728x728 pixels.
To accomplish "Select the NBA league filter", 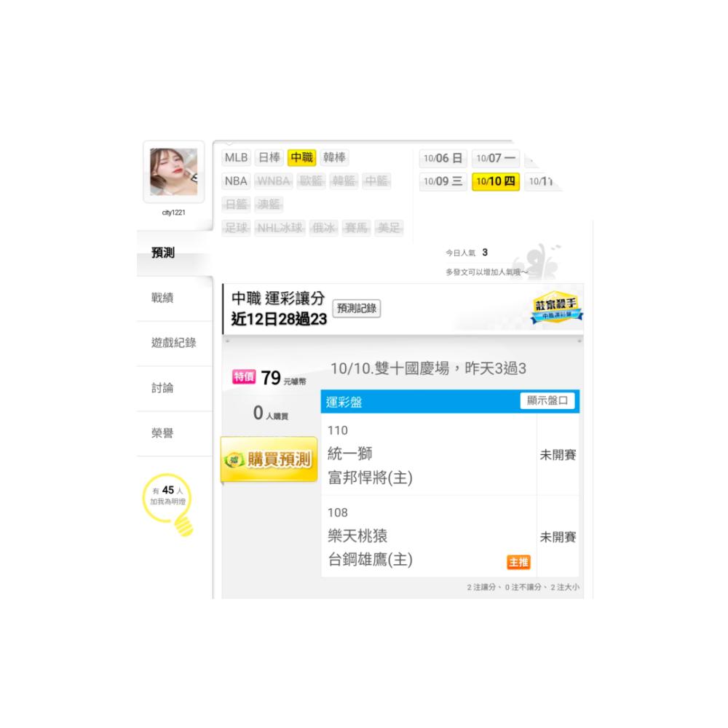I will coord(237,181).
